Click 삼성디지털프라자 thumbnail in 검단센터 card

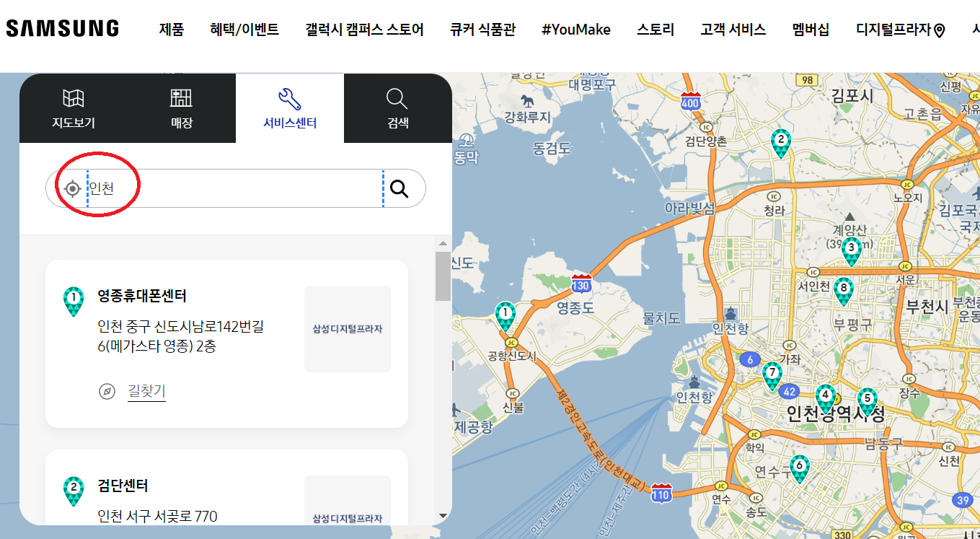click(348, 500)
